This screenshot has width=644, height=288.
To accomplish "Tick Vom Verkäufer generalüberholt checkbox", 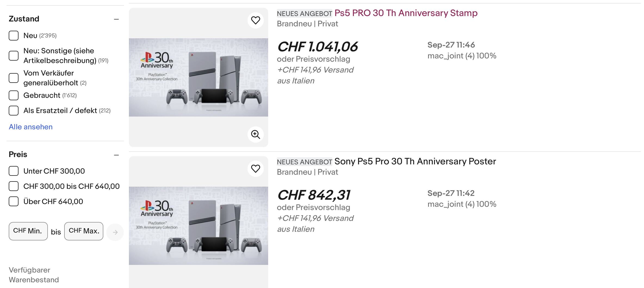I will click(x=14, y=78).
